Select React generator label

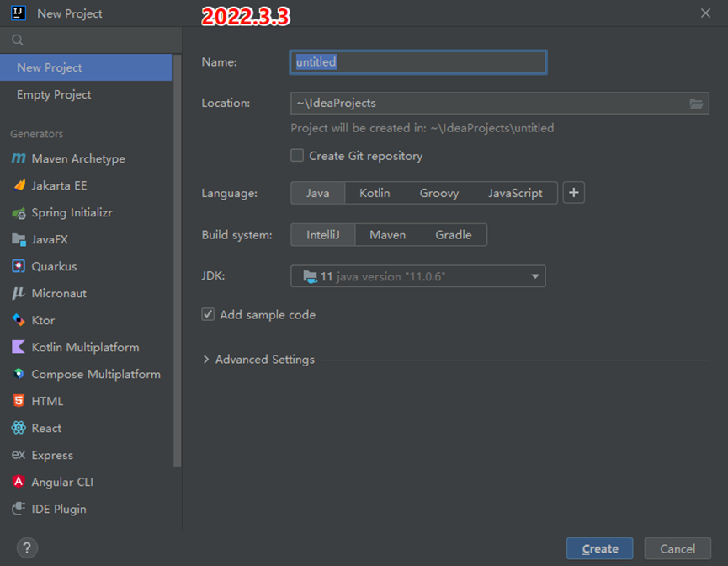[46, 428]
